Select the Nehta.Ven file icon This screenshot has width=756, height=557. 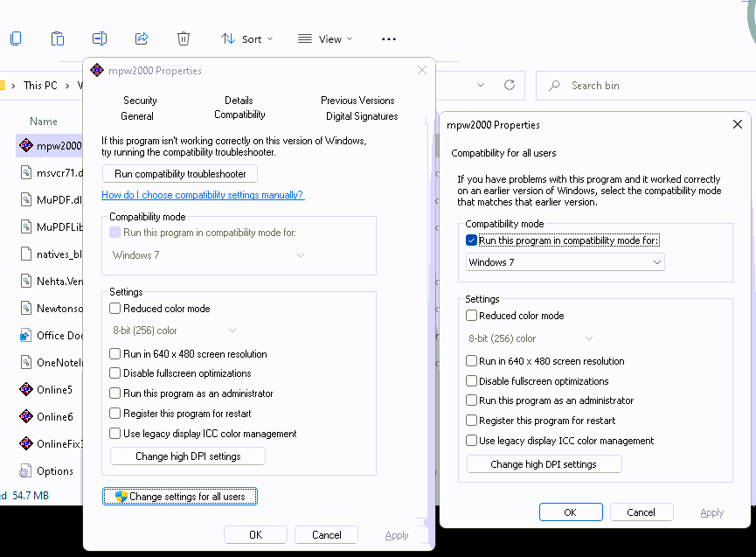(x=26, y=281)
